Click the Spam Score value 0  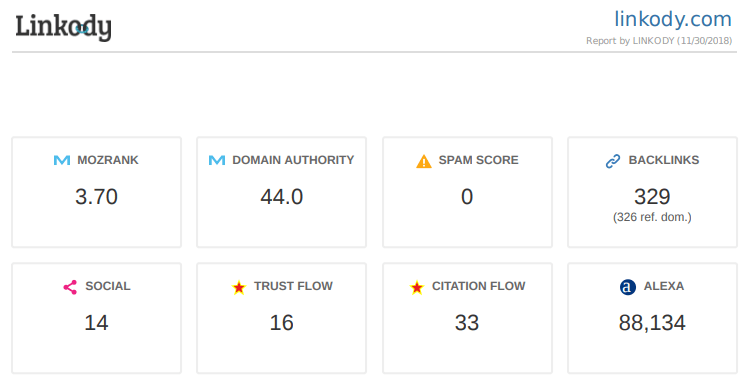click(467, 197)
